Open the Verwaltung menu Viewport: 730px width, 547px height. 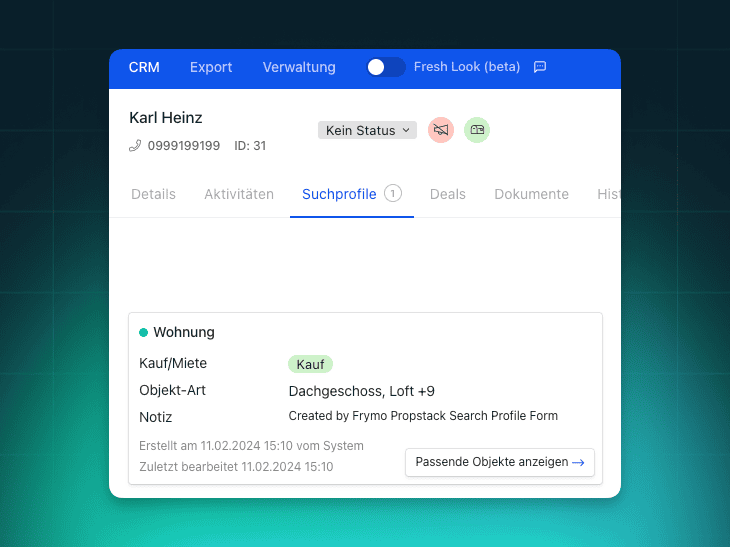299,67
